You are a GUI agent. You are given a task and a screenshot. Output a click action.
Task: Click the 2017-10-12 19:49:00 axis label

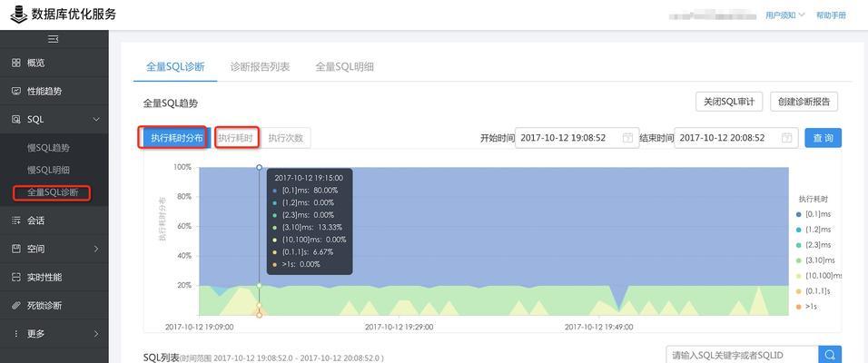599,327
